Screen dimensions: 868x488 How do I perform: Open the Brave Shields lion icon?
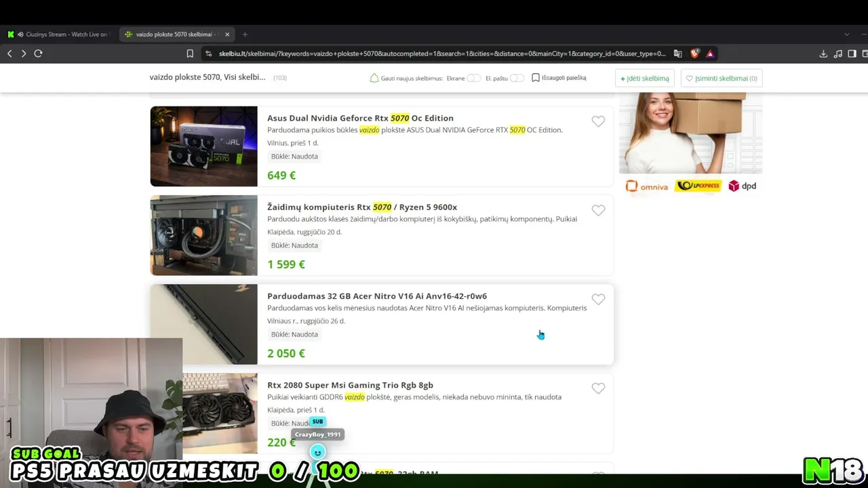[694, 54]
